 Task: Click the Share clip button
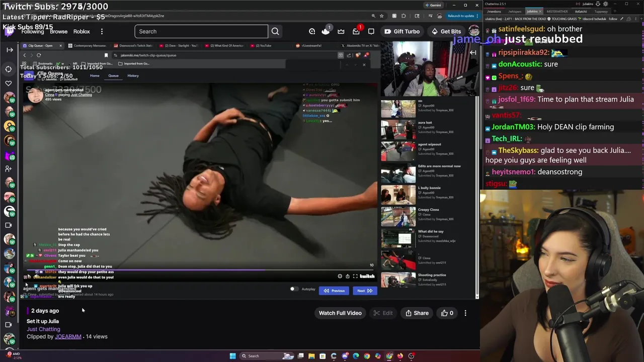click(417, 313)
